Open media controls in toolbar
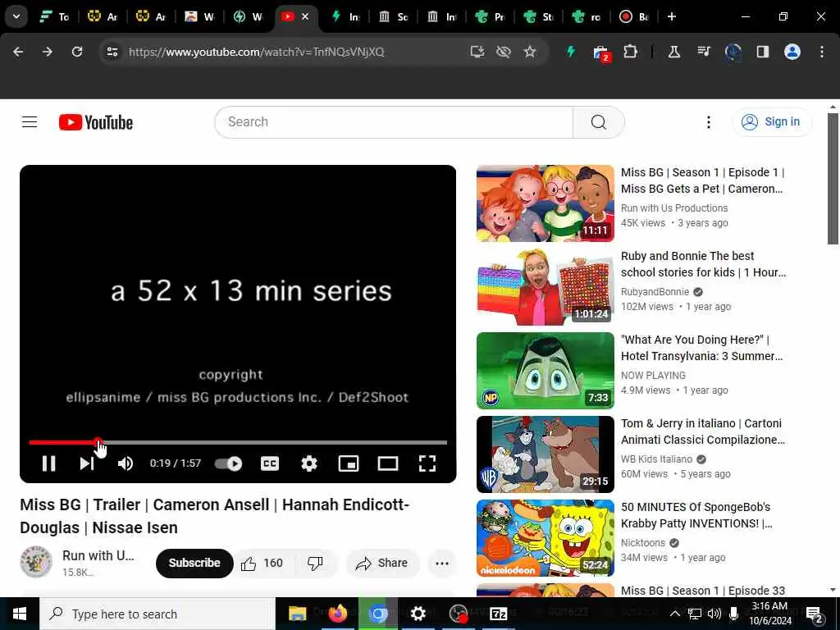The height and width of the screenshot is (630, 840). tap(703, 52)
